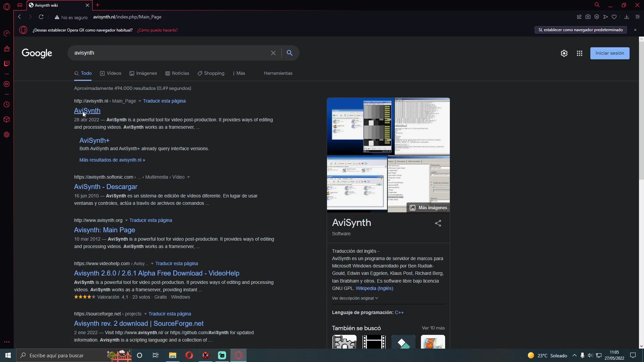644x362 pixels.
Task: Select the Todo results tab
Action: point(83,73)
